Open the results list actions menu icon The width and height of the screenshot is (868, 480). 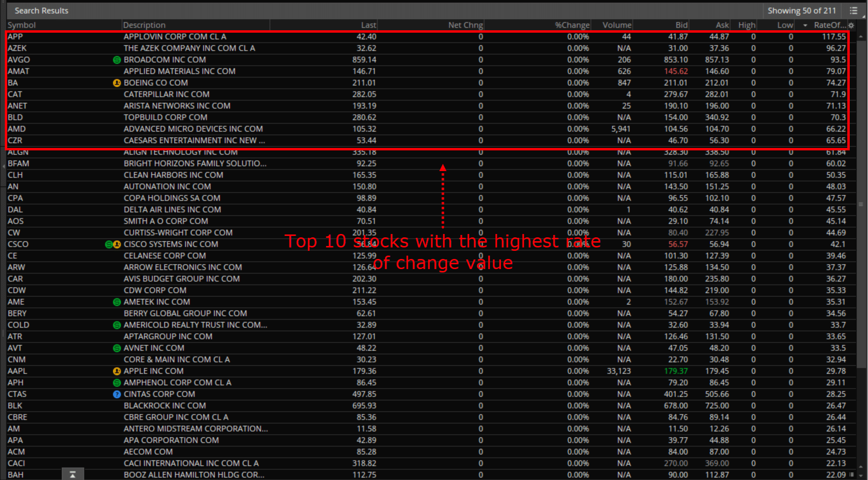point(853,11)
